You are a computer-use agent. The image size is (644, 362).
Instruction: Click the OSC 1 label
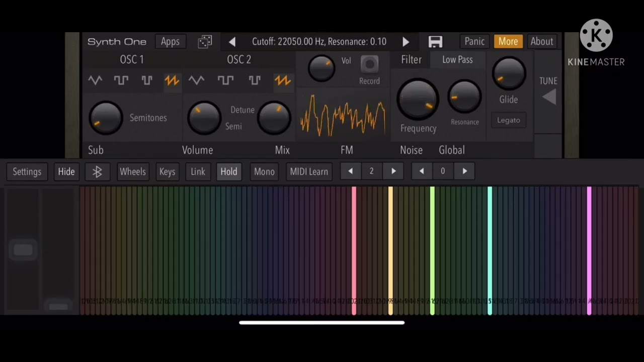132,59
